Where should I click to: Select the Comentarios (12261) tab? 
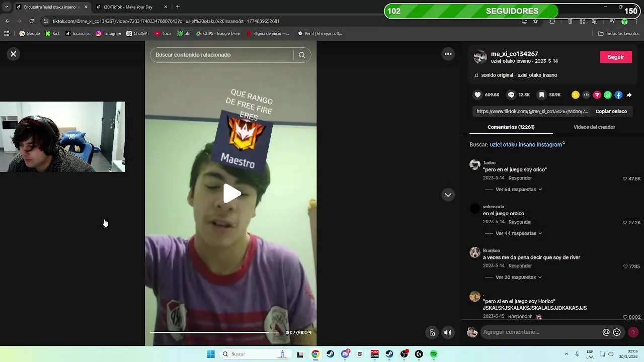(x=511, y=127)
